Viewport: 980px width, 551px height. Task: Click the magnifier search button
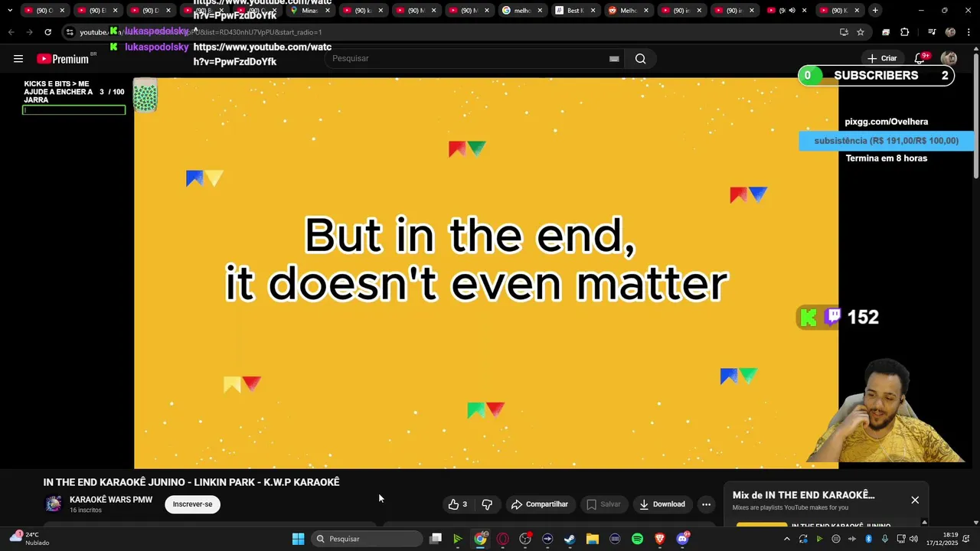pyautogui.click(x=640, y=59)
